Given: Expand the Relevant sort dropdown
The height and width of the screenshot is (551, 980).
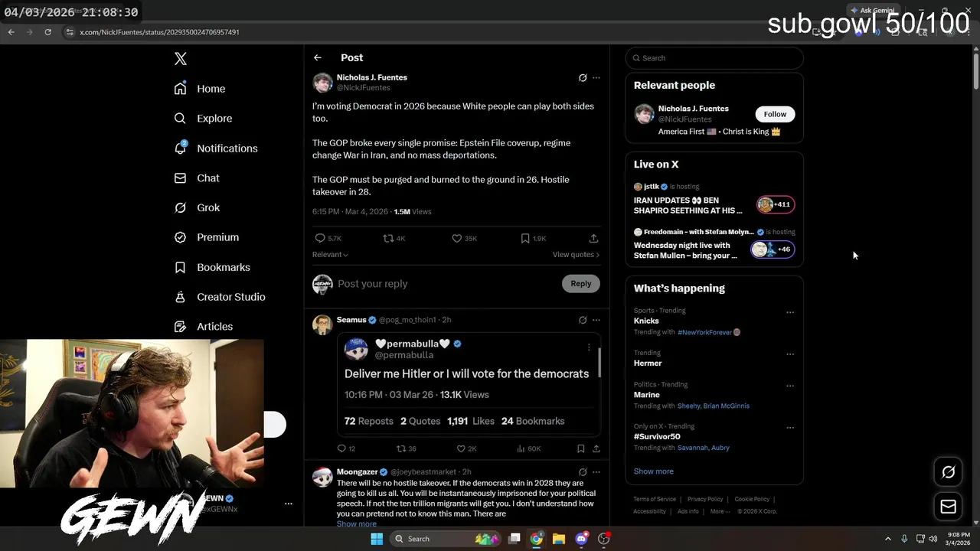Looking at the screenshot, I should (x=330, y=255).
